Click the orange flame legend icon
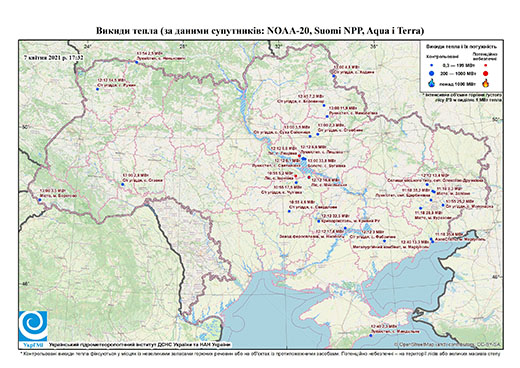This screenshot has height=368, width=520. (486, 83)
